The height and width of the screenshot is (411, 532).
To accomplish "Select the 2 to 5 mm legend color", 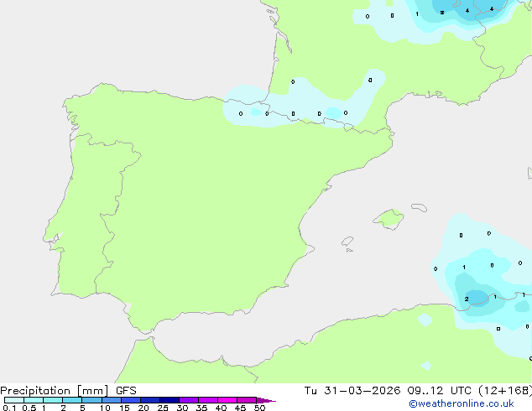I will click(72, 400).
